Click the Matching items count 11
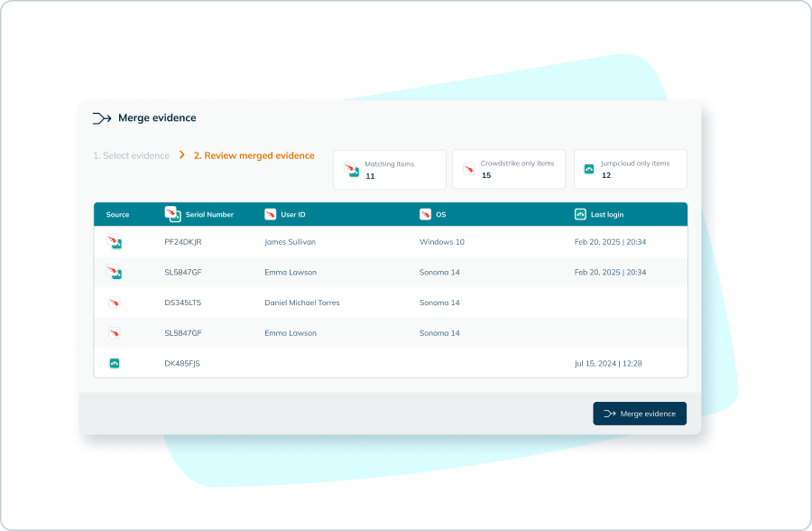This screenshot has width=812, height=531. [370, 176]
